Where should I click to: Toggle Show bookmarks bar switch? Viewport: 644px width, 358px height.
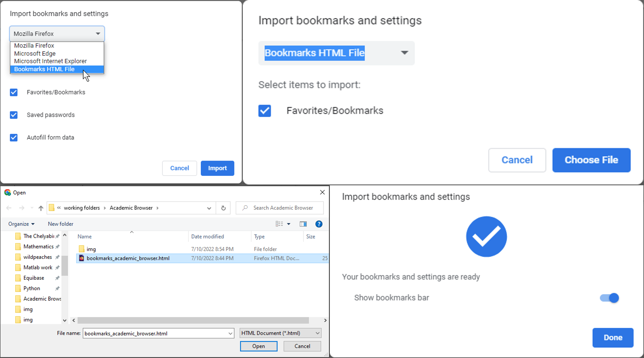pos(609,298)
